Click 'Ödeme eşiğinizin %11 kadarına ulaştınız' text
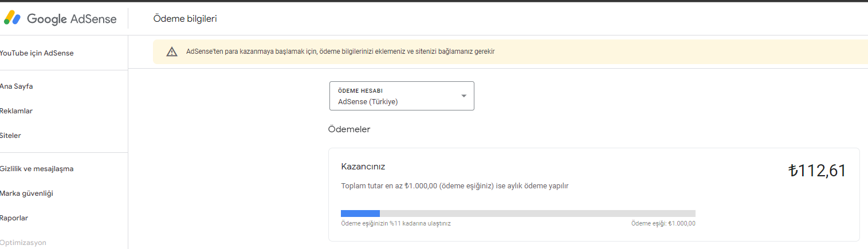The width and height of the screenshot is (868, 249). (396, 223)
